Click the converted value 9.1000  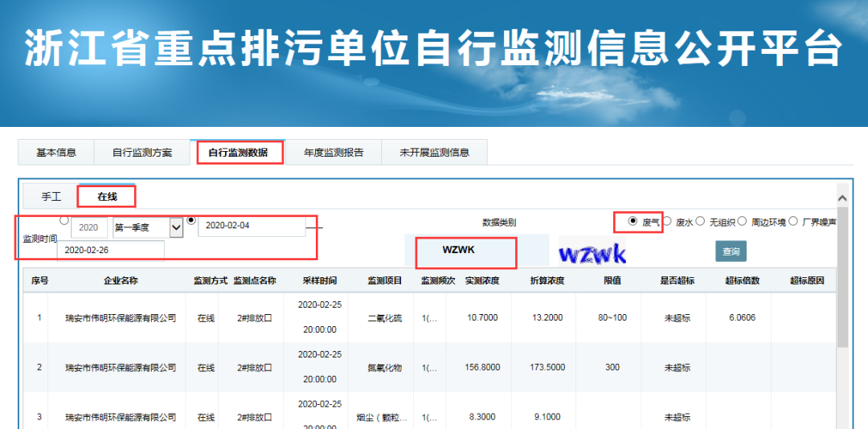click(x=547, y=417)
